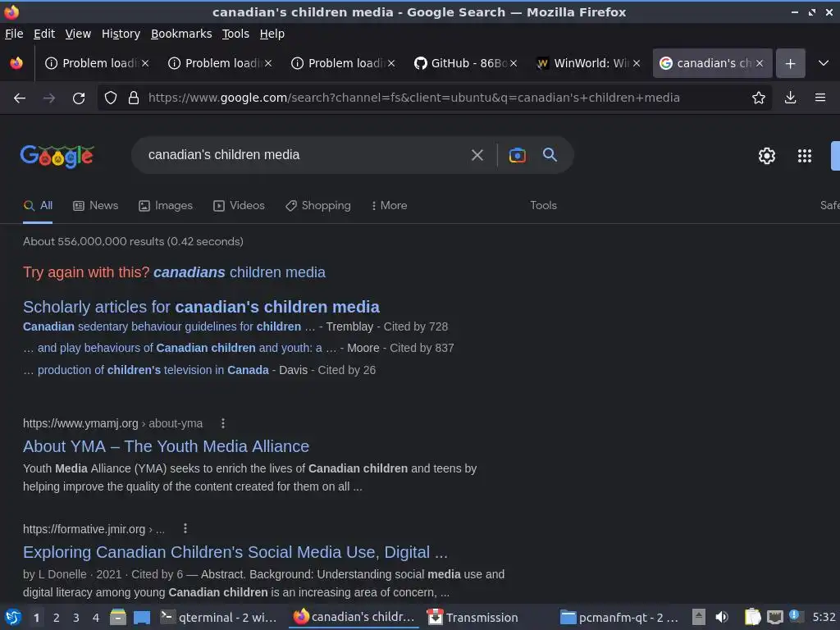Search by image with camera icon

coord(517,155)
